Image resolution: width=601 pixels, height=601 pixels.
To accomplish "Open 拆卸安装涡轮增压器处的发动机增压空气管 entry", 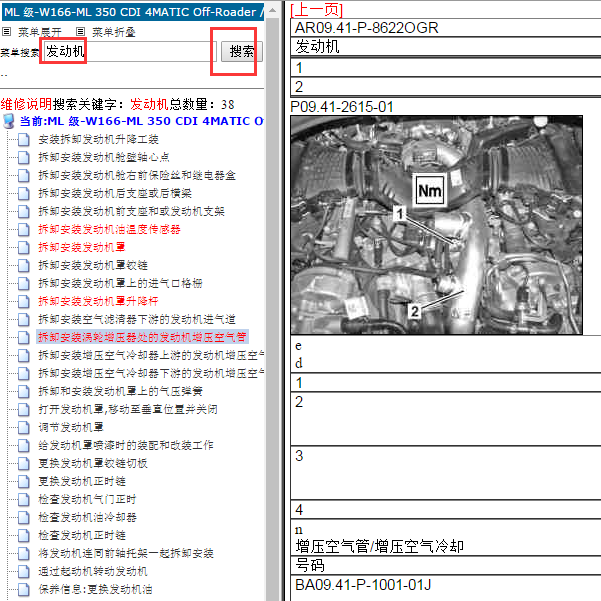I will point(142,337).
